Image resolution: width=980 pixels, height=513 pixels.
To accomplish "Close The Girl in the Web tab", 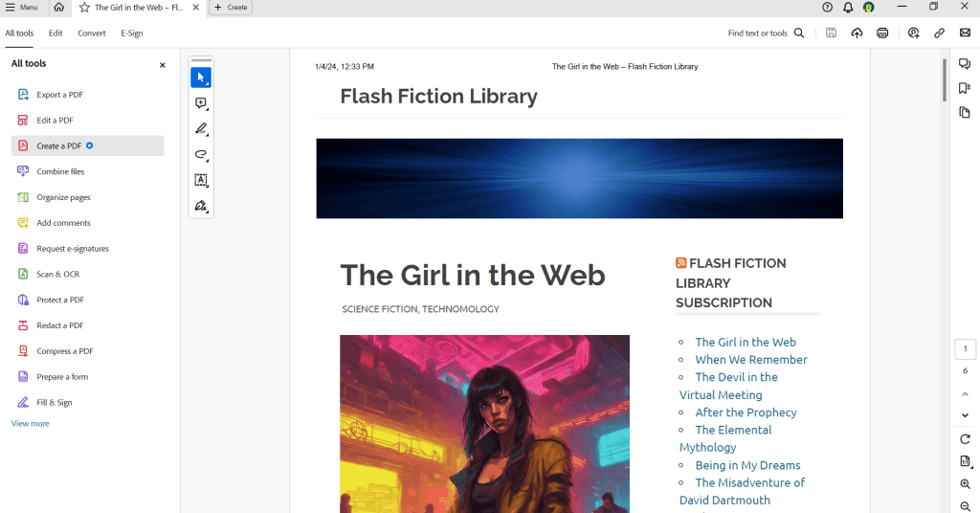I will (x=195, y=8).
